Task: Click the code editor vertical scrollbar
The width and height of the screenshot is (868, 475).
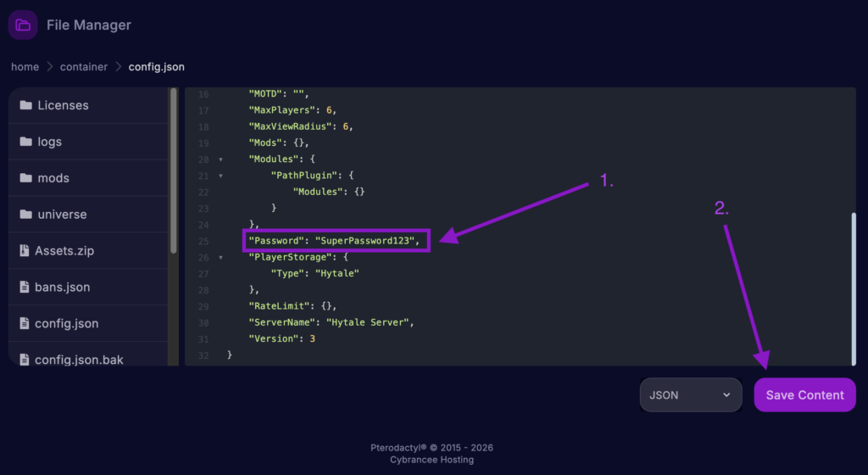Action: 854,288
